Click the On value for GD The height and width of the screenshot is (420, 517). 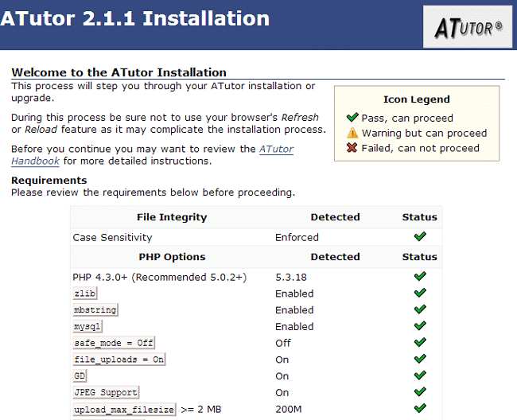[282, 376]
